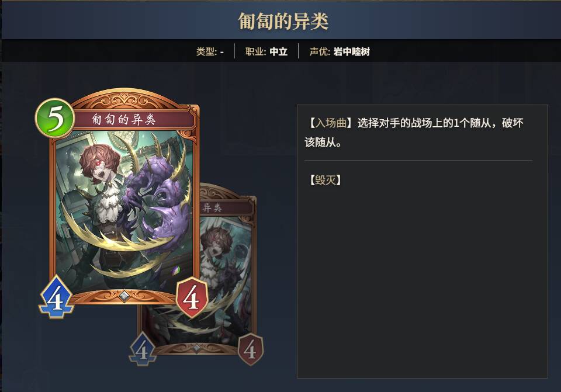The image size is (561, 392).
Task: Click the rainbow foil mark on card art
Action: tap(176, 270)
